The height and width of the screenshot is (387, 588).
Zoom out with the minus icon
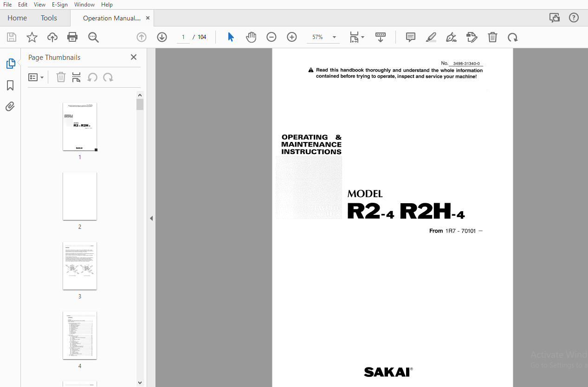coord(271,37)
